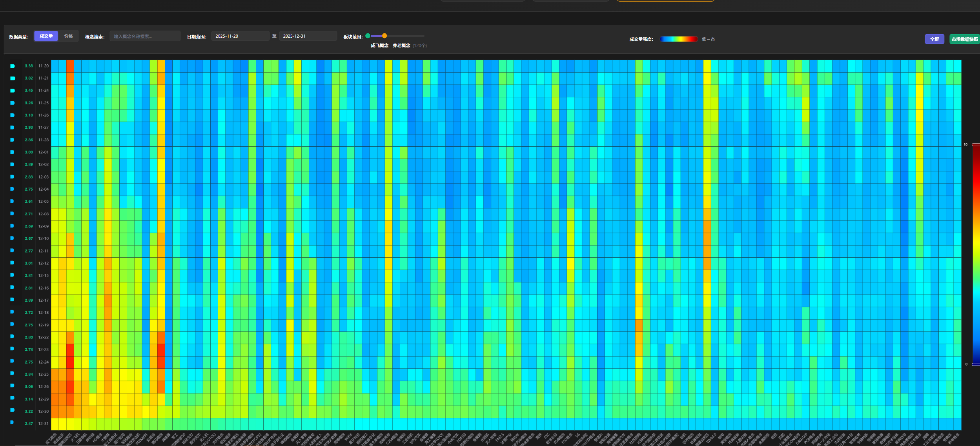Open the 市场数据快照 button
This screenshot has width=980, height=446.
click(964, 39)
